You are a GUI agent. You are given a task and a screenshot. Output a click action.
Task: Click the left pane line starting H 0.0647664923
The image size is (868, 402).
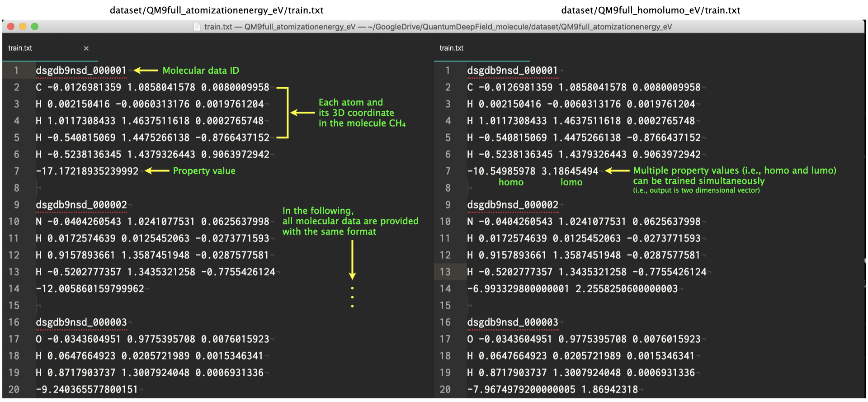[150, 356]
